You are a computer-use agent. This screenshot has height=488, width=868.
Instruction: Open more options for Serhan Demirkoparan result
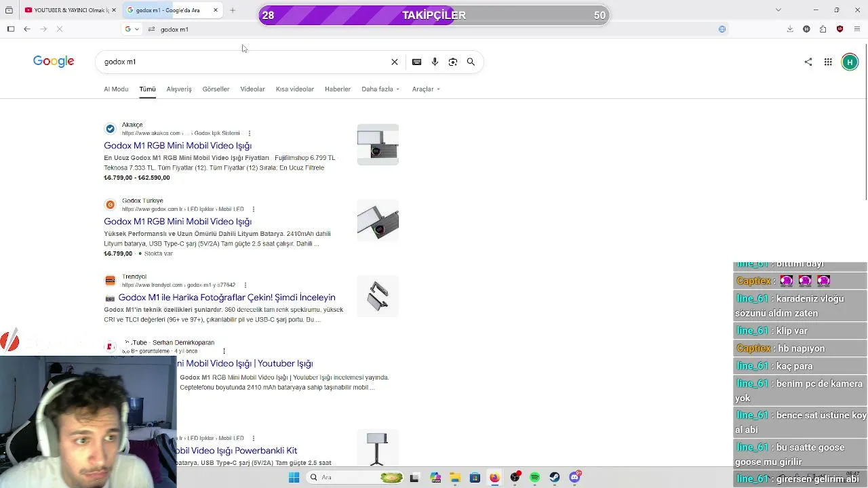coord(224,351)
